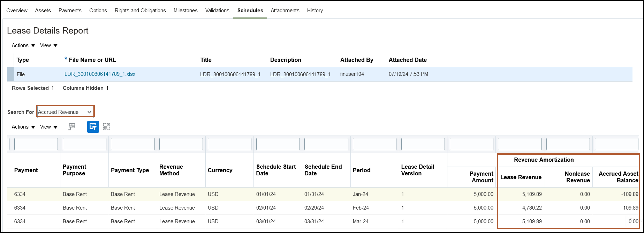This screenshot has height=233, width=644.
Task: Click the Payment column filter field
Action: pos(36,144)
